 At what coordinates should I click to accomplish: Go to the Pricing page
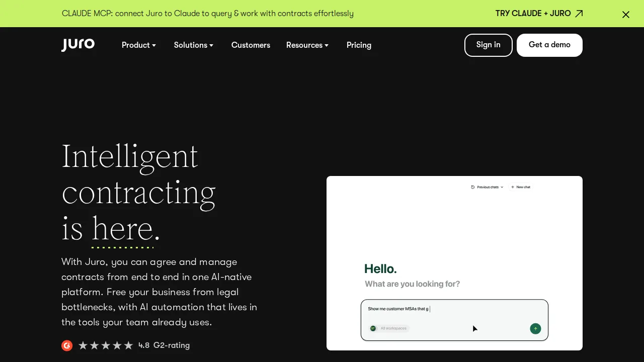pyautogui.click(x=359, y=45)
